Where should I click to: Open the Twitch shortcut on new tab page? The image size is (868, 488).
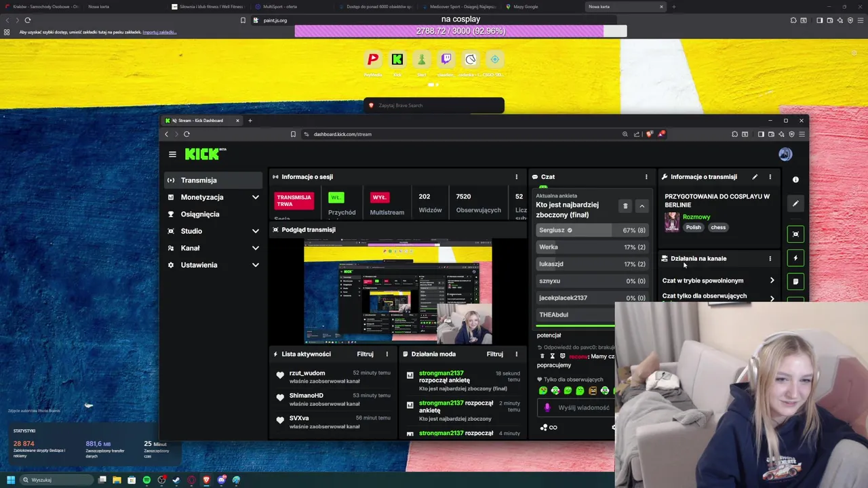446,60
